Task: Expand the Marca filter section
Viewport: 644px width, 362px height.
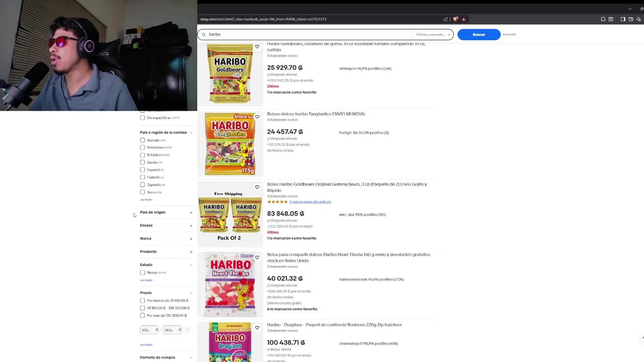Action: (191, 238)
